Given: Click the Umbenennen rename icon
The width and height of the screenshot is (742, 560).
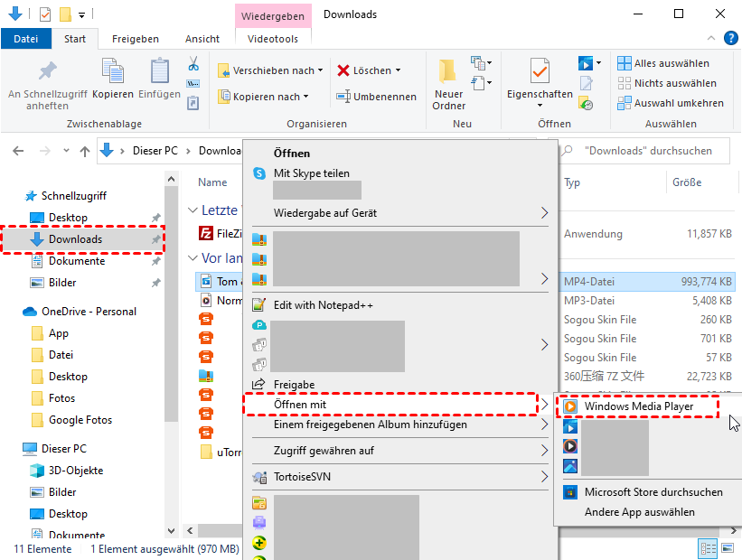Looking at the screenshot, I should [343, 97].
